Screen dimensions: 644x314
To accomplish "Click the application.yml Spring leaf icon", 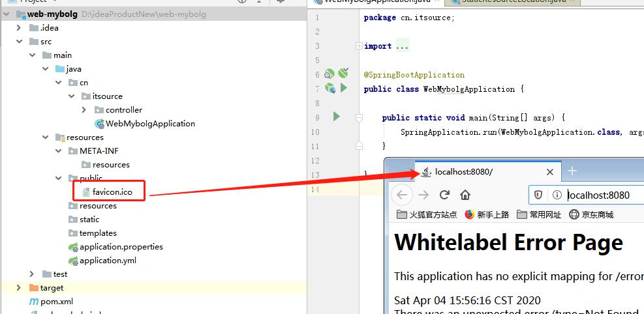I will tap(73, 261).
